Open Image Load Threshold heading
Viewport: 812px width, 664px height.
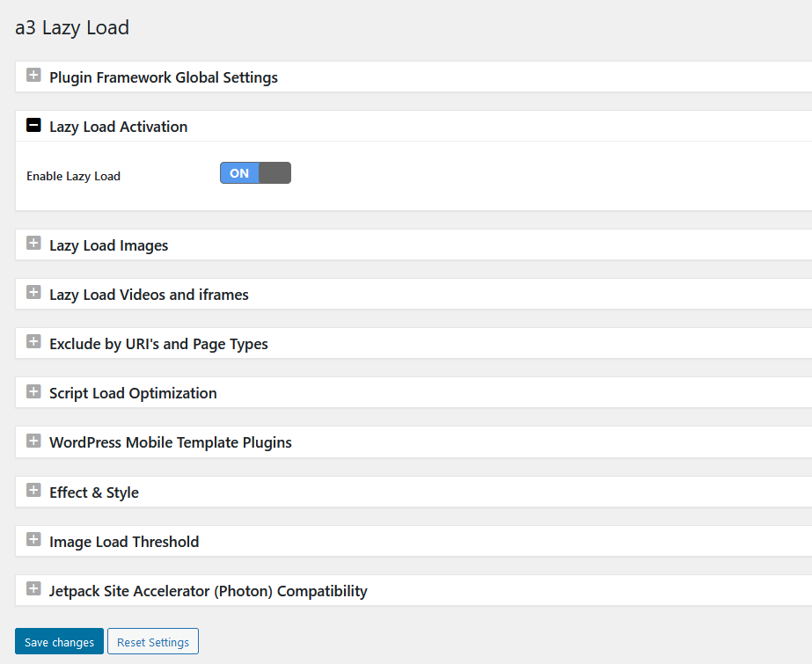pyautogui.click(x=124, y=542)
